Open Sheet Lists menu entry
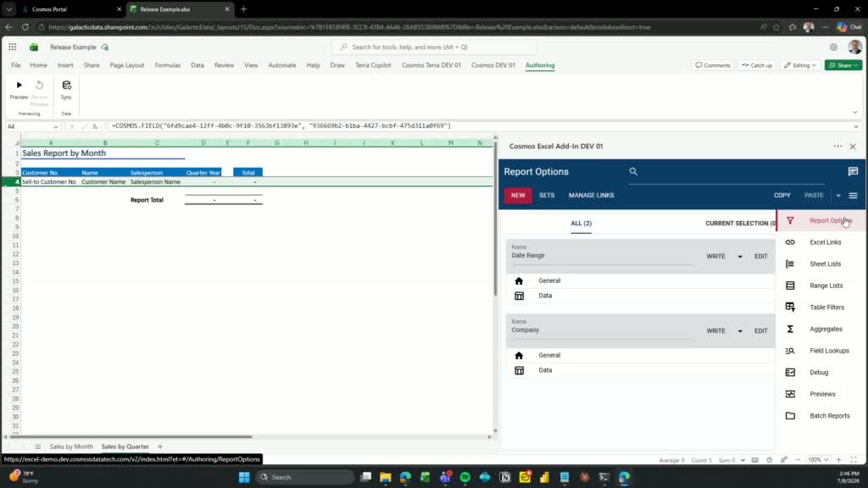The width and height of the screenshot is (868, 488). pyautogui.click(x=821, y=264)
